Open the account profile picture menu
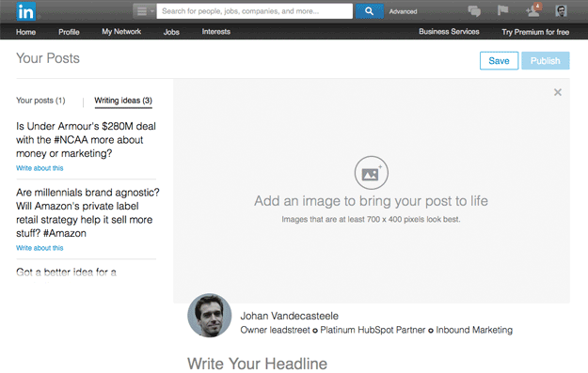The image size is (588, 373). pyautogui.click(x=561, y=11)
